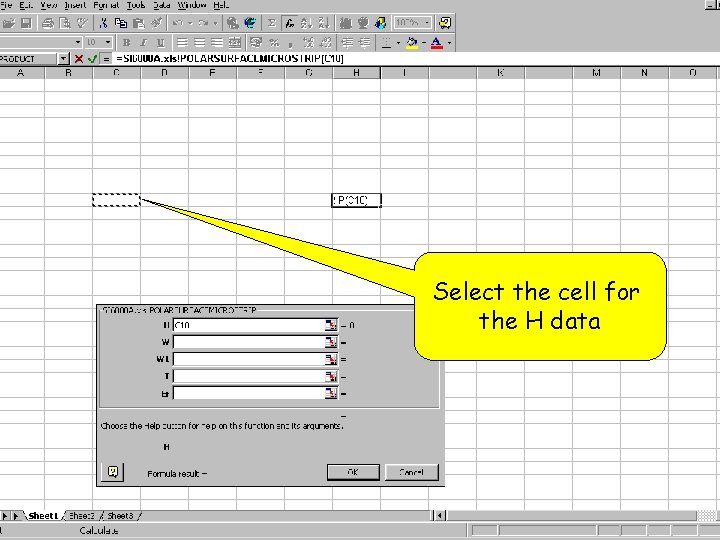The width and height of the screenshot is (720, 540).
Task: Click the Currency Style icon
Action: coord(256,43)
